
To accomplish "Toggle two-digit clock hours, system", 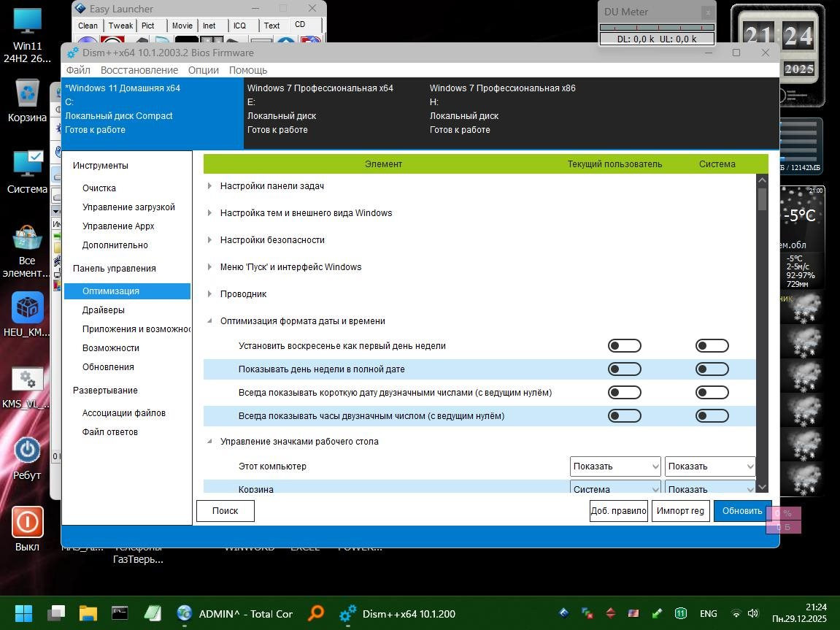I will coord(712,415).
